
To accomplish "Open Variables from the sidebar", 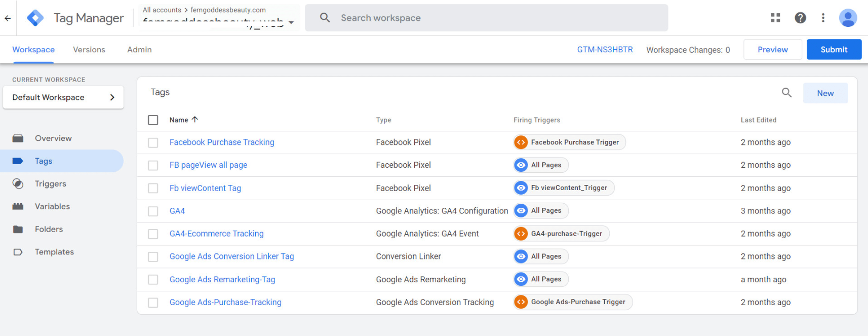I will pos(52,206).
